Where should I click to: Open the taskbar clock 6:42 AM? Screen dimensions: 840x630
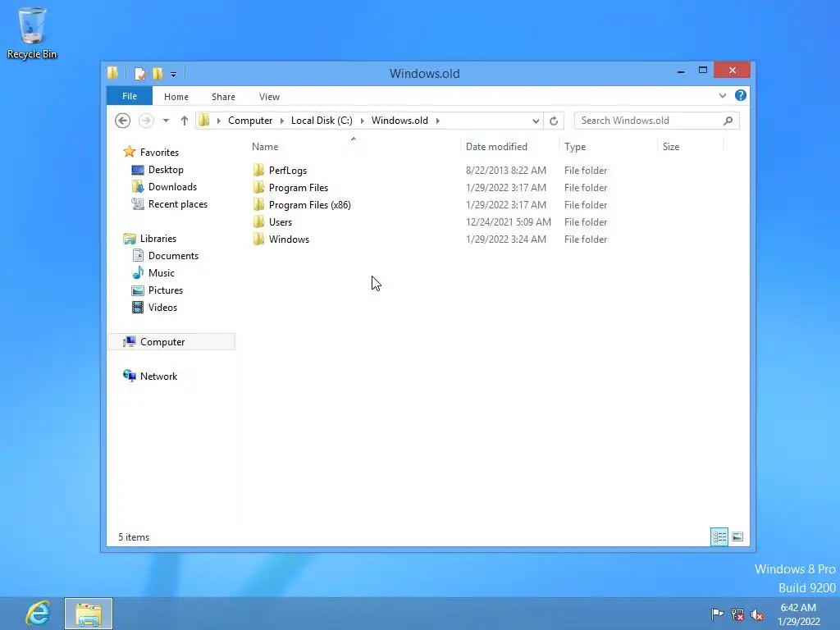[798, 614]
